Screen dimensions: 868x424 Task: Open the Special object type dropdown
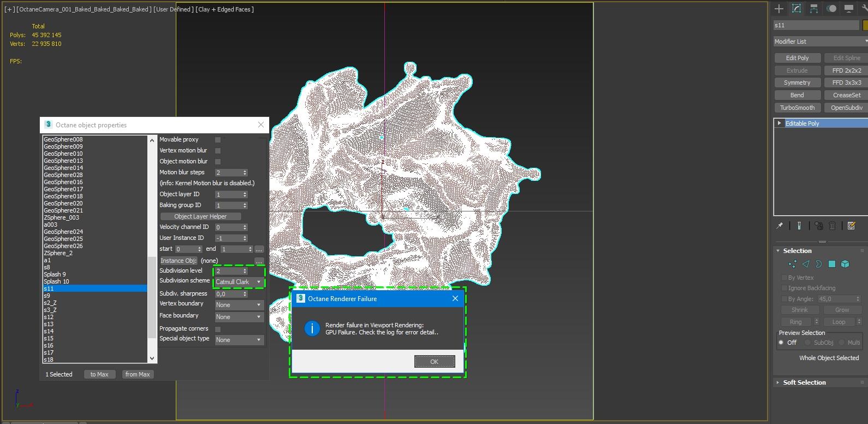click(x=239, y=340)
